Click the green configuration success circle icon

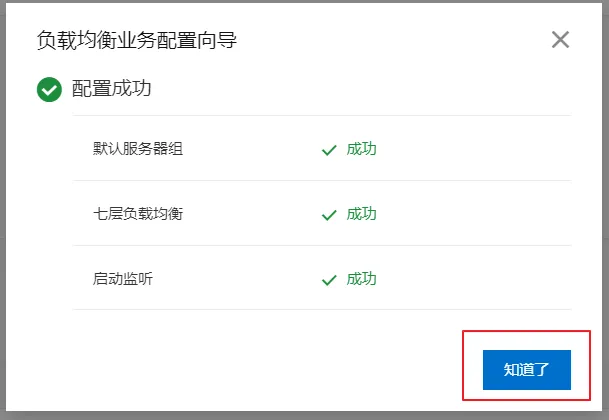tap(49, 90)
